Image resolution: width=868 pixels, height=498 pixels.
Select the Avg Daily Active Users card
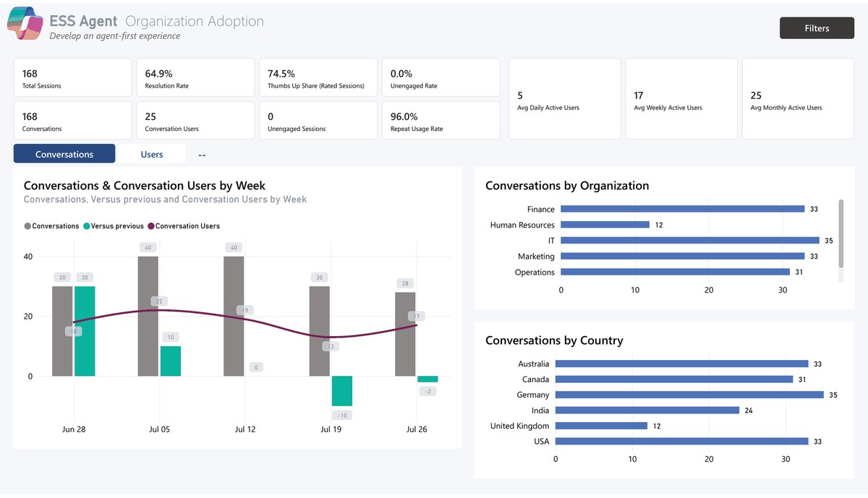coord(565,99)
